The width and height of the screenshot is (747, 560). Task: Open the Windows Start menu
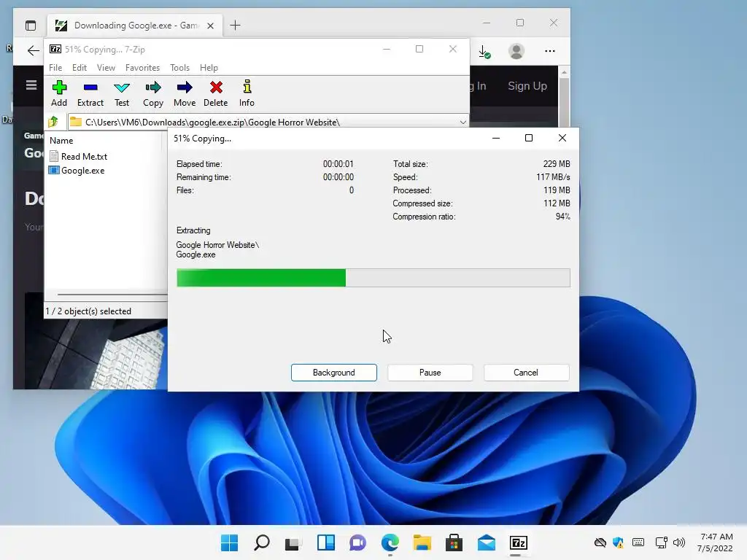[x=230, y=542]
